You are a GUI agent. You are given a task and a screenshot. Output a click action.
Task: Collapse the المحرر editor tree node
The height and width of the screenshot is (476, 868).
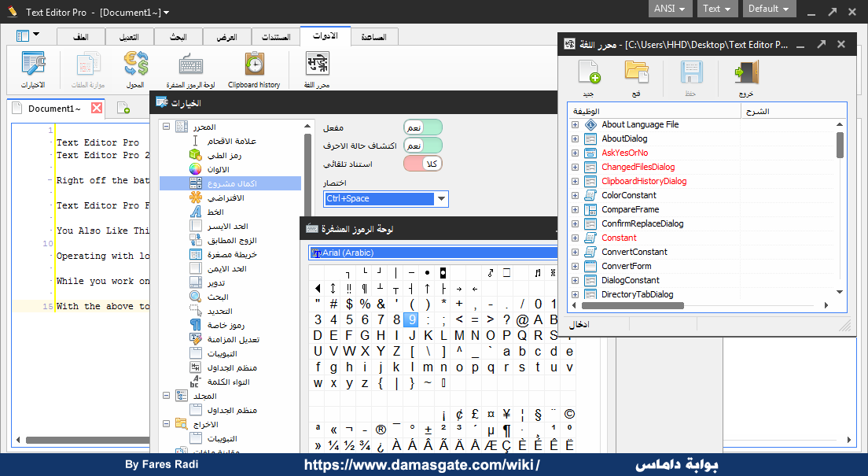click(166, 127)
